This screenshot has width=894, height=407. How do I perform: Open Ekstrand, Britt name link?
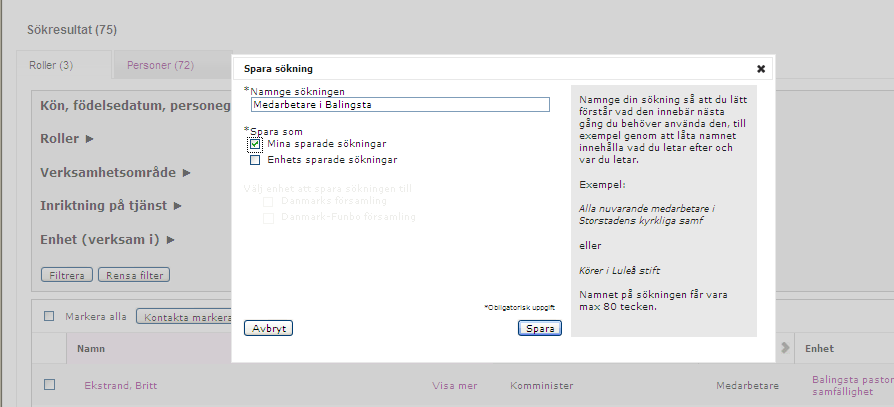pos(121,385)
